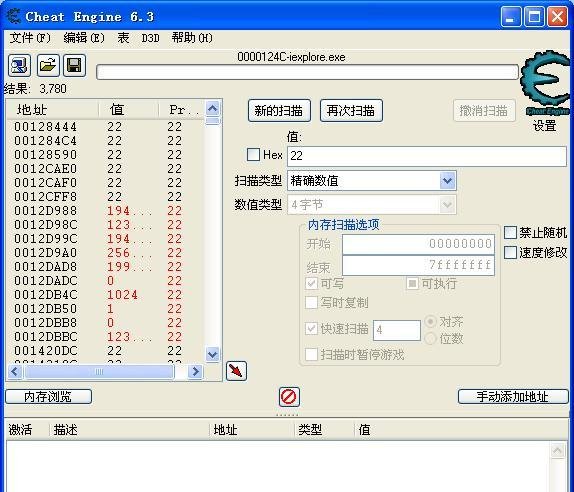The width and height of the screenshot is (574, 492).
Task: Toggle the 可写 checkbox
Action: pos(311,283)
